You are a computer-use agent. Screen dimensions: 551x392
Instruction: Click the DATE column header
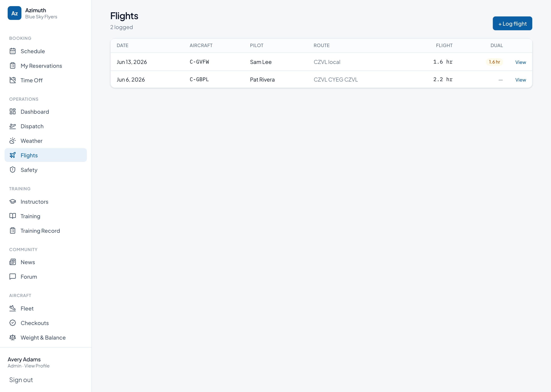[123, 45]
